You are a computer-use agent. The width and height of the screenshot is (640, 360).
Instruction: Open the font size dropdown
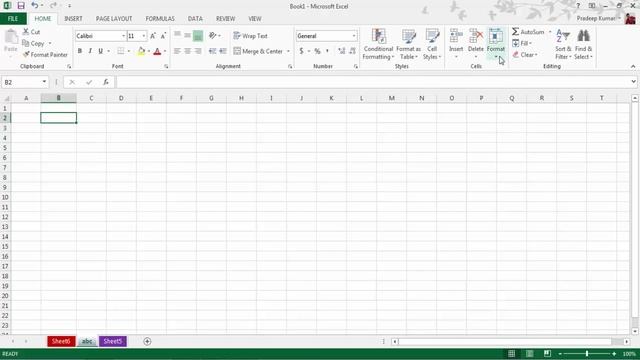144,36
